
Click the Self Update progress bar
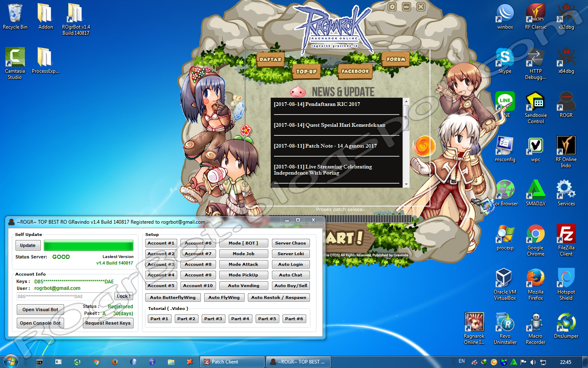(x=89, y=245)
